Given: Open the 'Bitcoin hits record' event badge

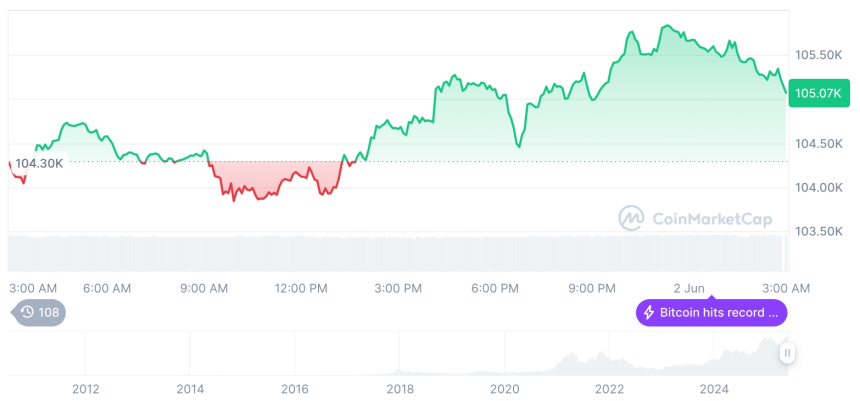Looking at the screenshot, I should point(711,313).
